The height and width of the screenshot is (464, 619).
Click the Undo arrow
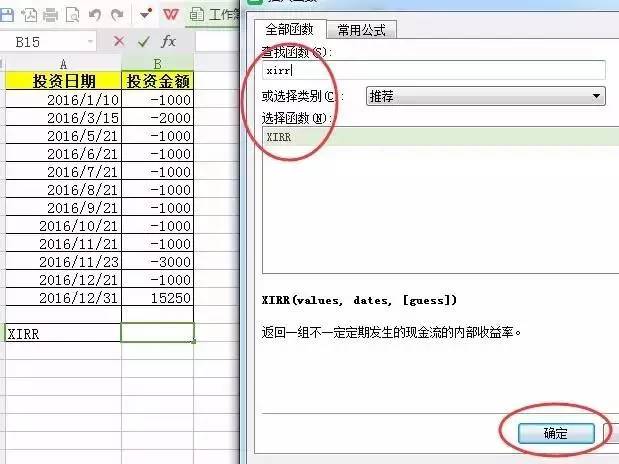click(95, 15)
